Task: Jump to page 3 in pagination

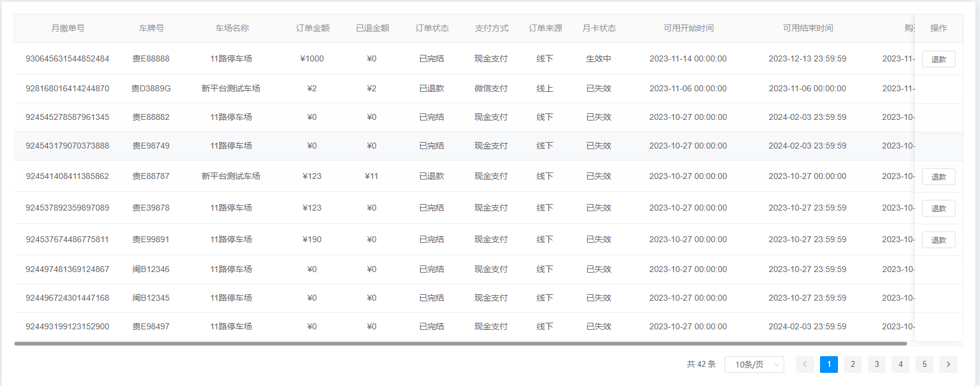Action: pos(876,365)
